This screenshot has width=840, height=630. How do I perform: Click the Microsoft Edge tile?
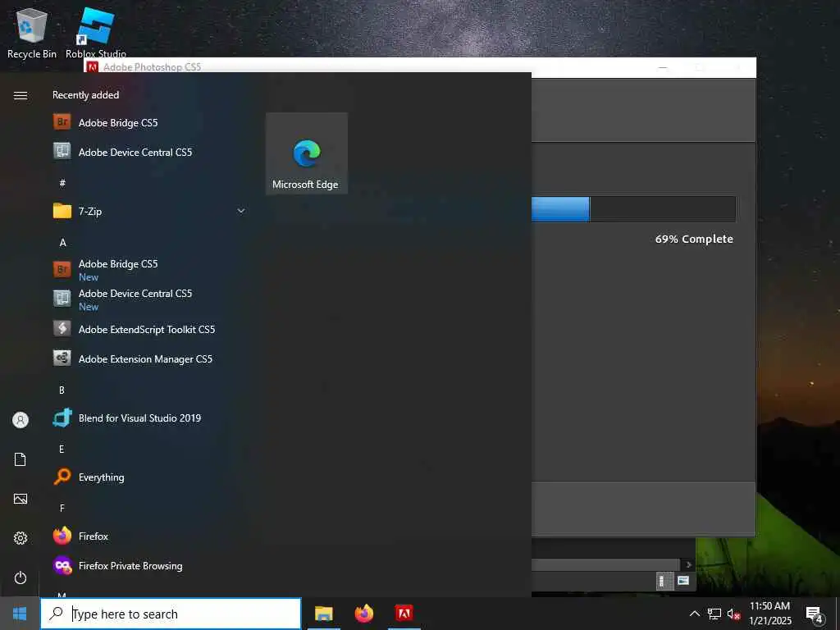click(307, 153)
